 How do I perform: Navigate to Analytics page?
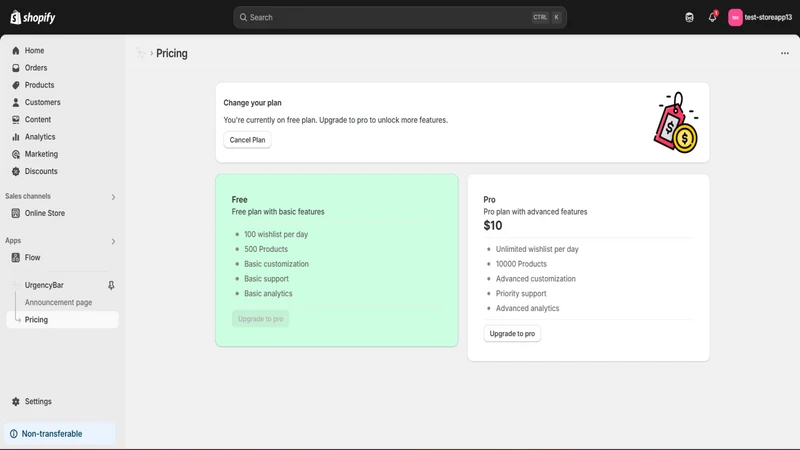click(x=40, y=137)
